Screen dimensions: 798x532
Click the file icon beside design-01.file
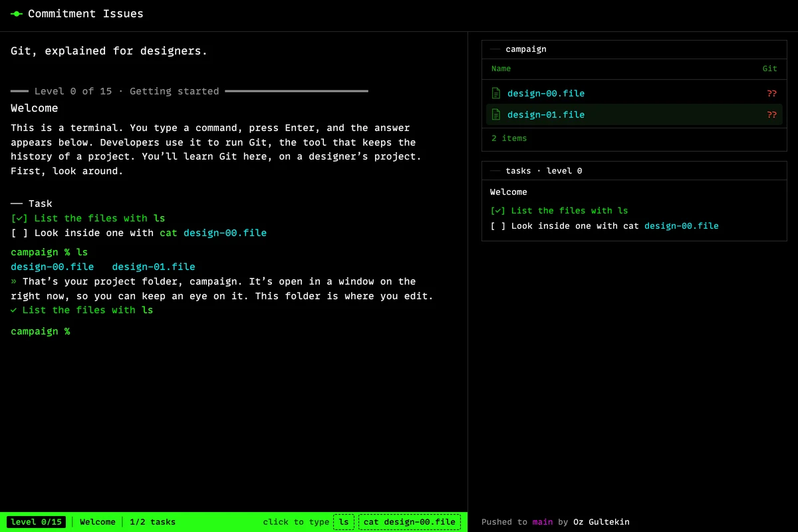tap(495, 114)
